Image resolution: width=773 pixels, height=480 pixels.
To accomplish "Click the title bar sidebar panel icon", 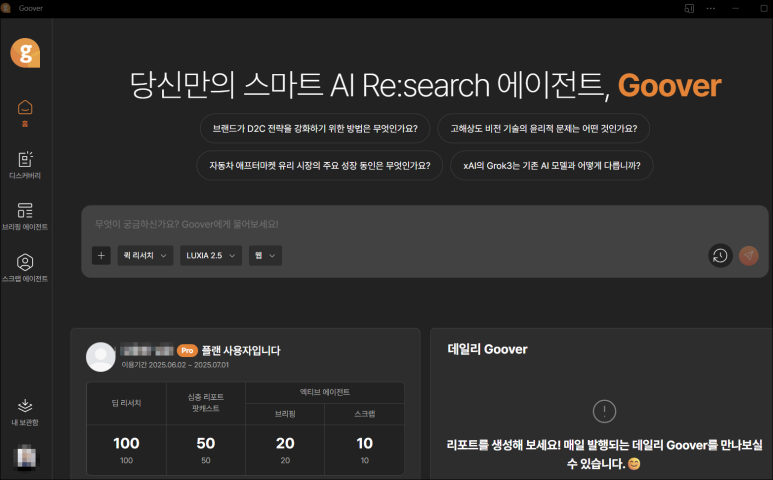I will pos(689,8).
